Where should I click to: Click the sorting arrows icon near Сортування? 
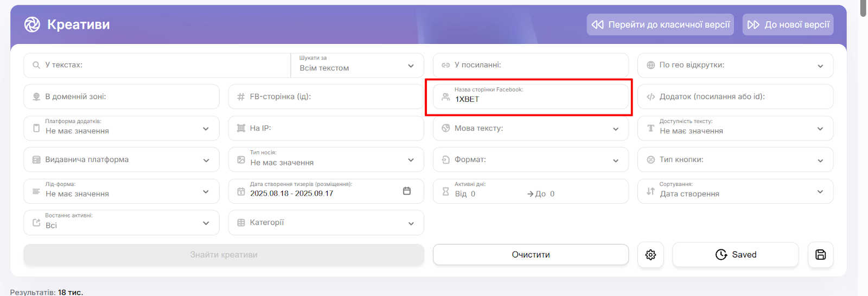tap(650, 191)
